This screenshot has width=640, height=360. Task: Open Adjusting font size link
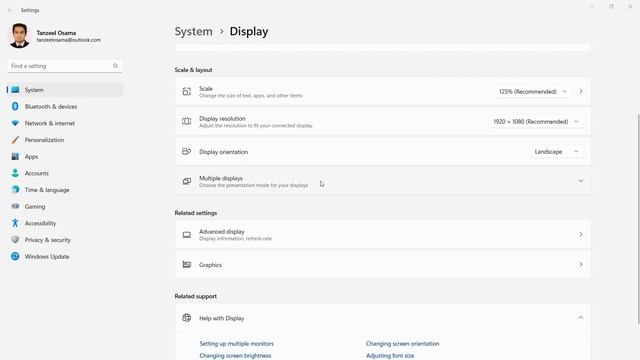pyautogui.click(x=390, y=356)
